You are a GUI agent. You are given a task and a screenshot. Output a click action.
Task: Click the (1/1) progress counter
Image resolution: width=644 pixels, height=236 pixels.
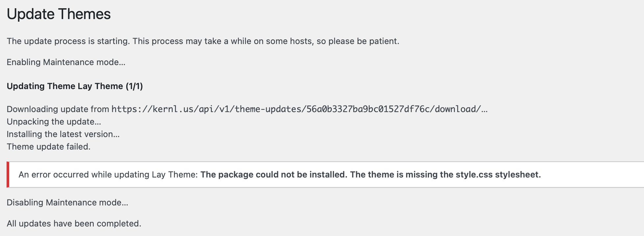(x=134, y=86)
